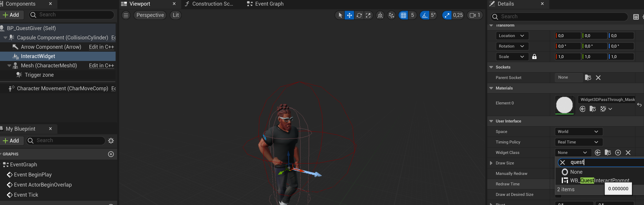The width and height of the screenshot is (644, 205).
Task: Jump to Event ActorBeginOverlap node
Action: point(43,185)
